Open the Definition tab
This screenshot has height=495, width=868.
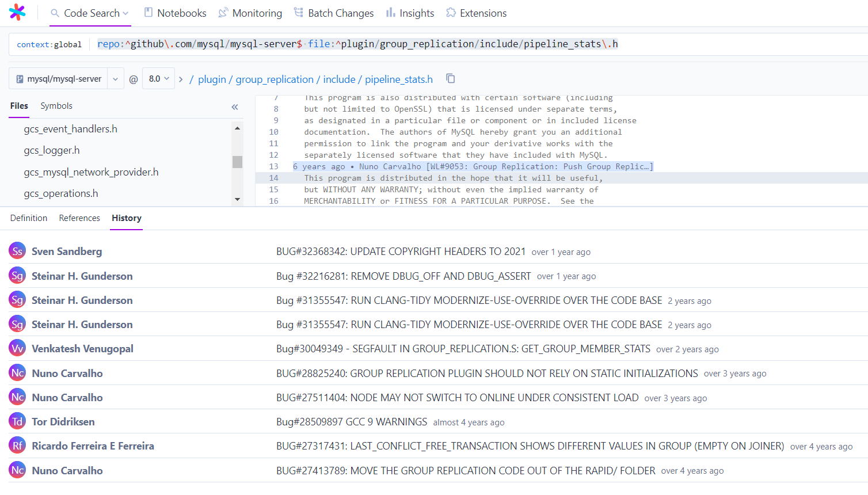tap(29, 218)
